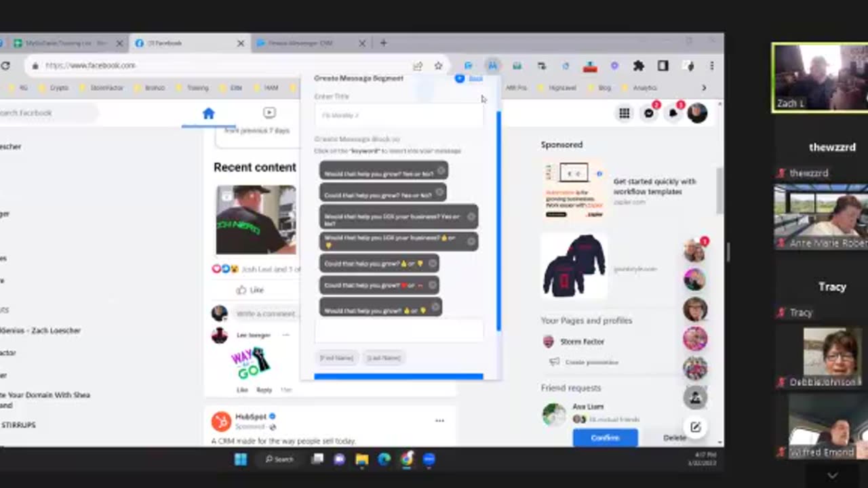Open the Chrome Extensions puzzle icon

[638, 66]
